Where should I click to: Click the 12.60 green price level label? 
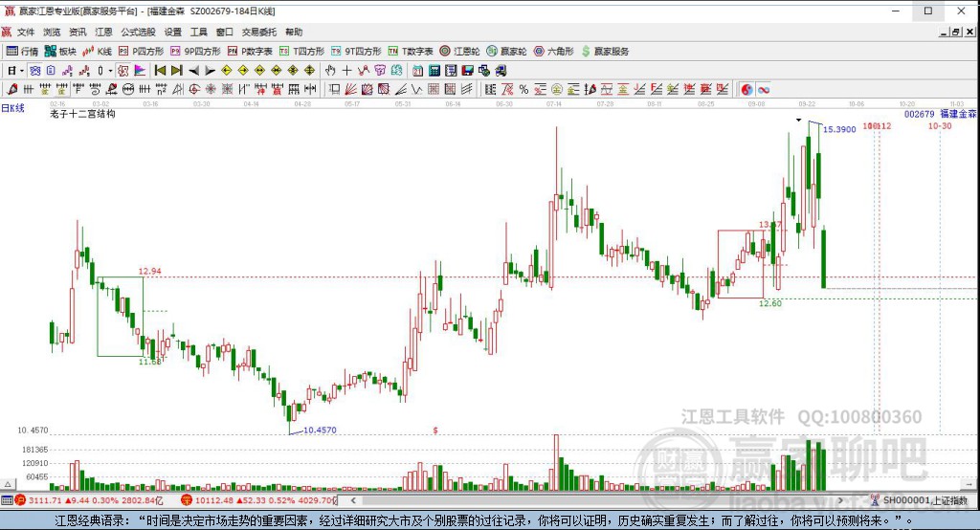[770, 303]
